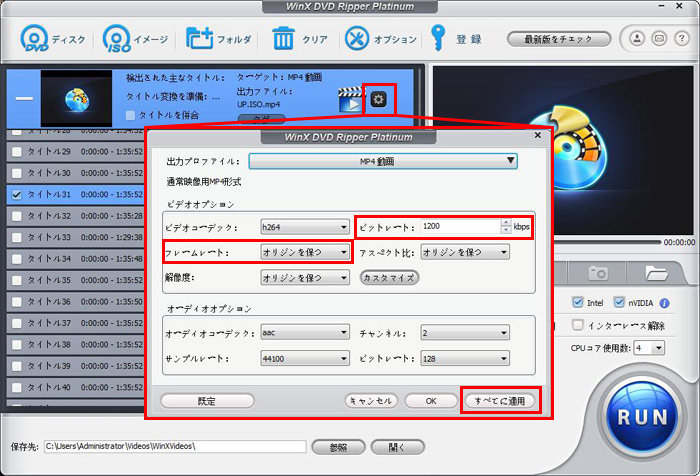
Task: Disable the Intel hardware acceleration checkbox
Action: point(578,302)
